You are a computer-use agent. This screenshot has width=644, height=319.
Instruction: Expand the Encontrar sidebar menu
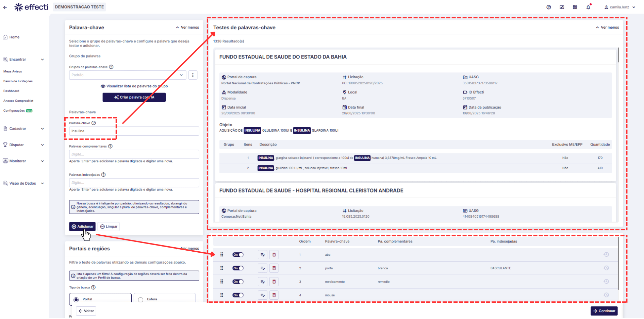click(x=24, y=60)
